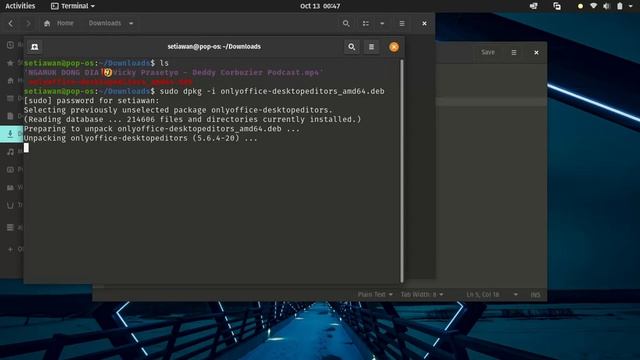Open the Downloads path dropdown arrow in Files
This screenshot has height=360, width=640.
tap(131, 23)
